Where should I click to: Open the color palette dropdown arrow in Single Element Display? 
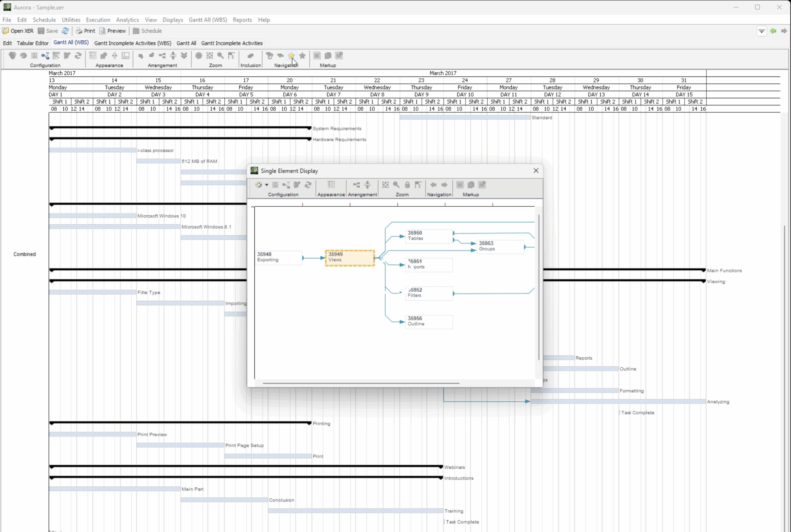click(x=267, y=185)
